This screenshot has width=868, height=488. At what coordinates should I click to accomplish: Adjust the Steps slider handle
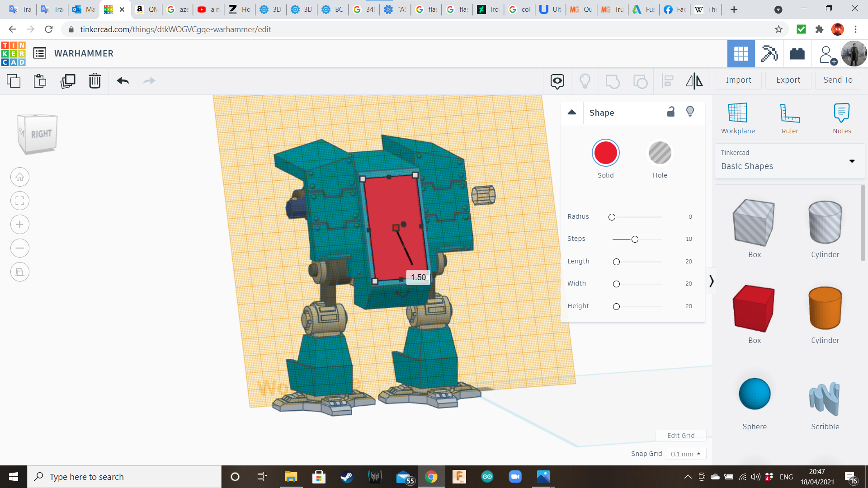point(635,239)
